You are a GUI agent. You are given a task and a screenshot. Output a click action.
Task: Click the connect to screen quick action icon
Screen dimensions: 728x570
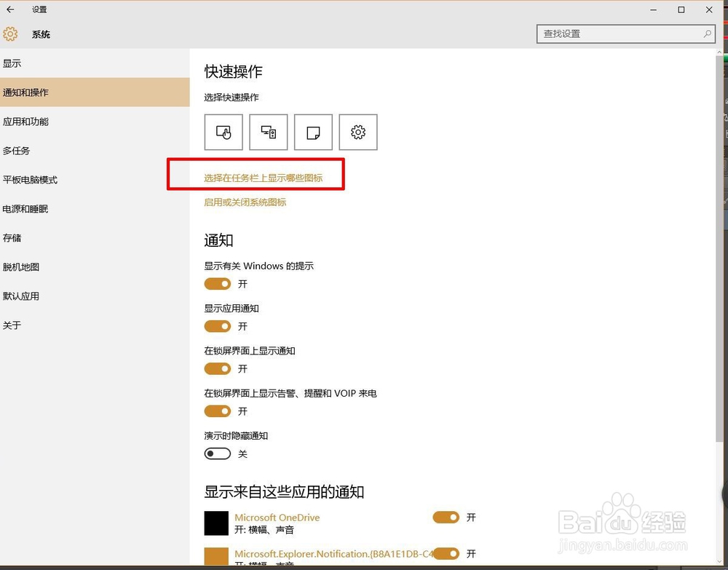268,132
